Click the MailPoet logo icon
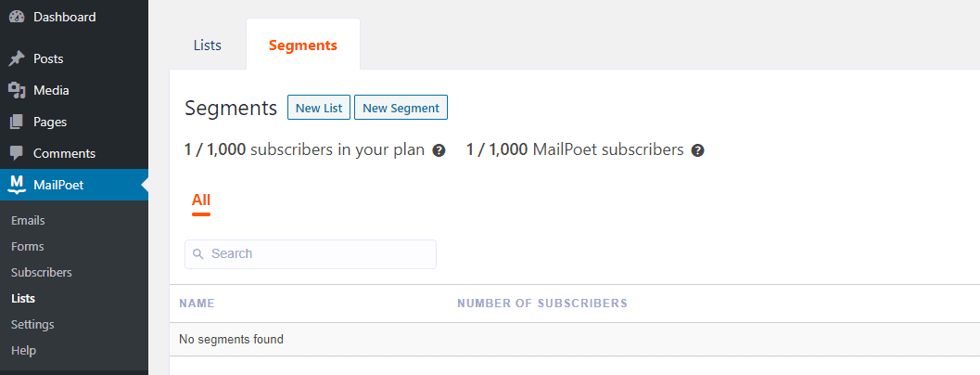Screen dimensions: 980x375 tap(17, 185)
